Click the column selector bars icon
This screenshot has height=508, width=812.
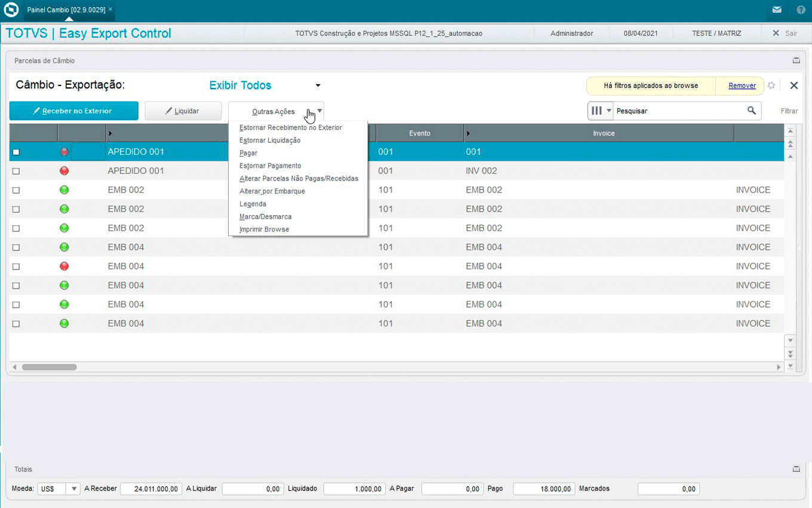click(x=596, y=111)
